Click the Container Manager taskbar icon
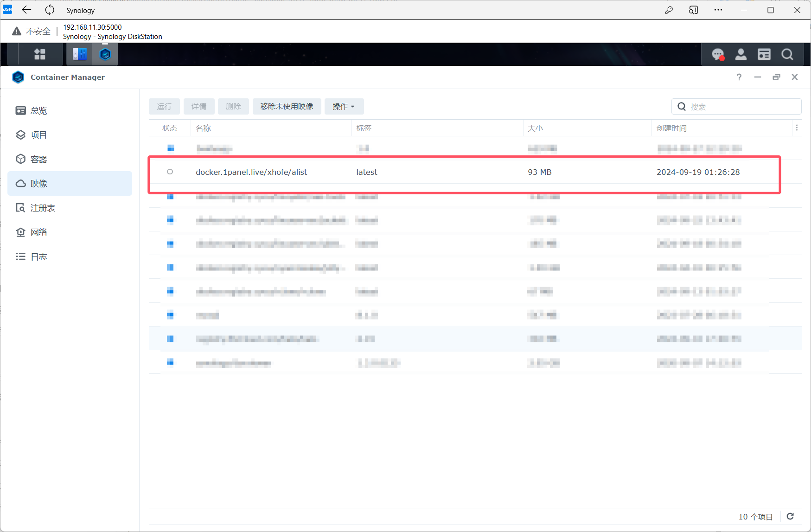 pyautogui.click(x=105, y=55)
